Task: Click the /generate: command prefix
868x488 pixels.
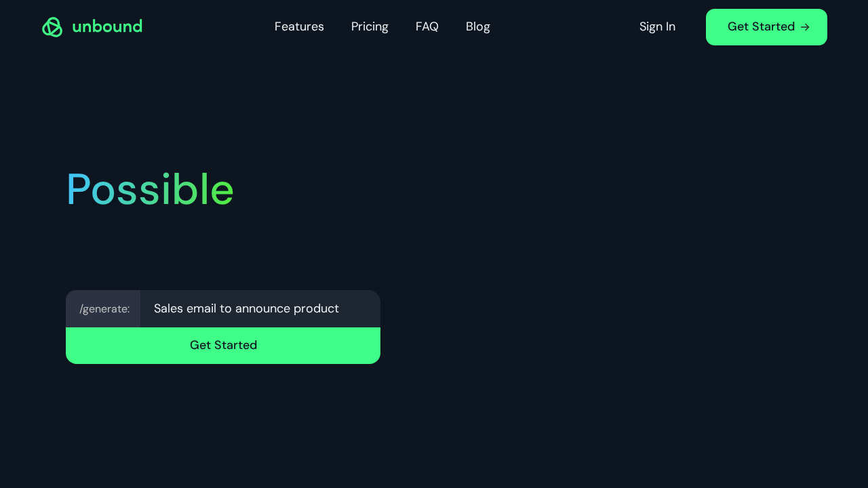Action: coord(104,308)
